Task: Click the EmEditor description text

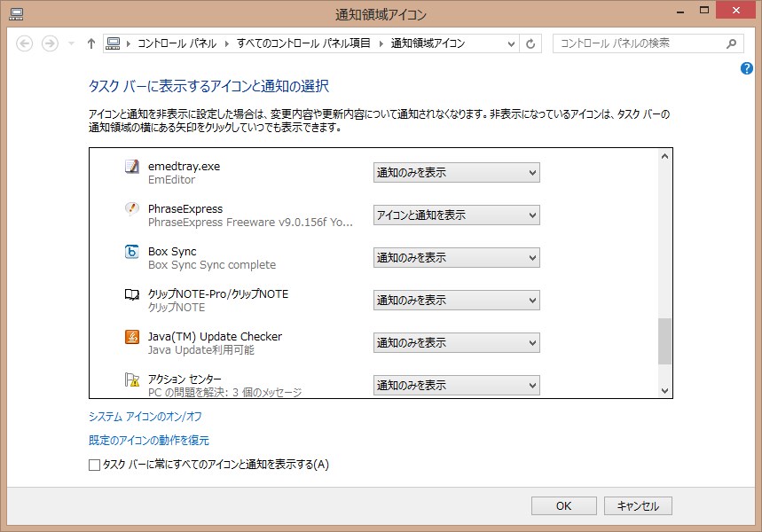Action: (171, 180)
